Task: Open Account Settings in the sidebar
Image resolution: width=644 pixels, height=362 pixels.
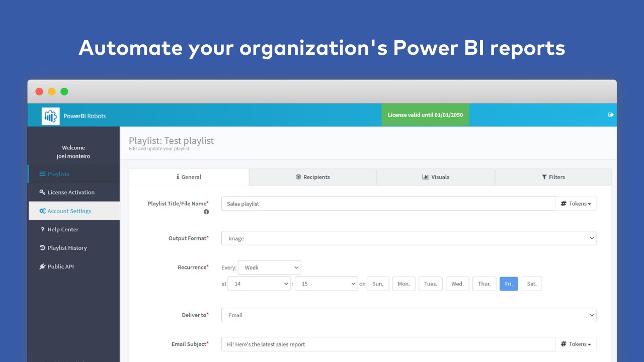Action: pyautogui.click(x=74, y=211)
